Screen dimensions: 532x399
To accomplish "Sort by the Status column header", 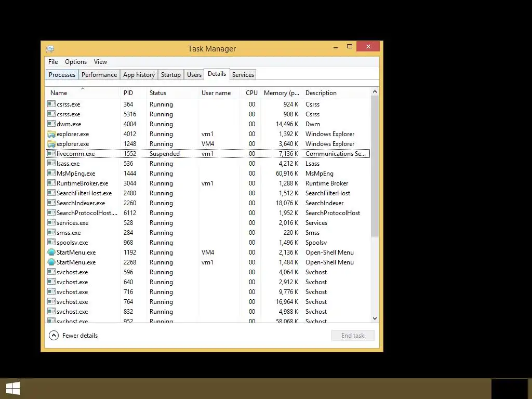I will (x=172, y=93).
